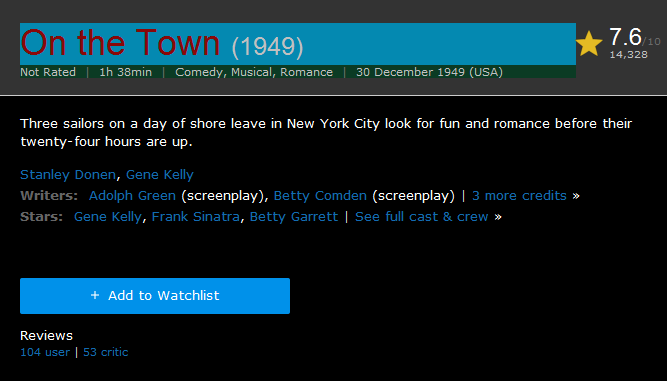Click the 14,328 ratings count

[629, 55]
